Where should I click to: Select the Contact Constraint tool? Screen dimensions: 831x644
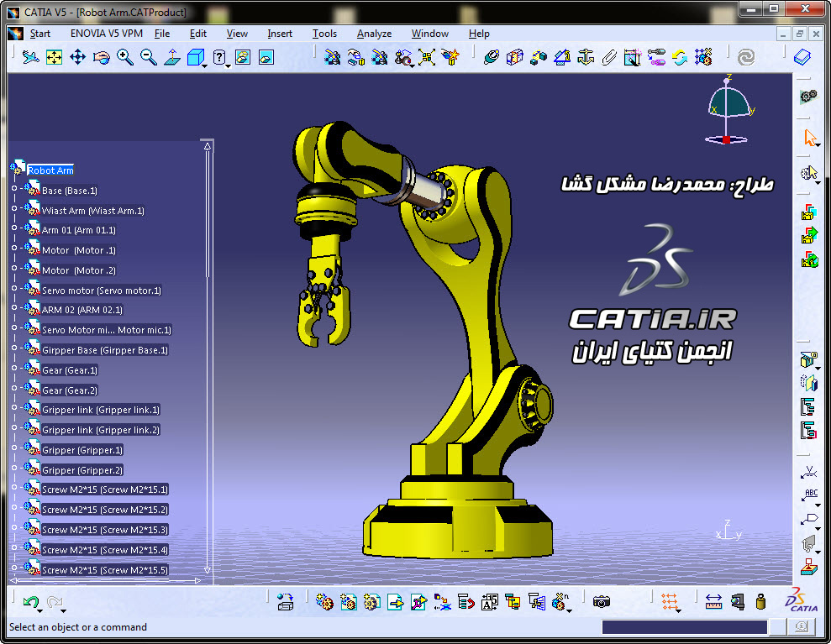pos(514,56)
